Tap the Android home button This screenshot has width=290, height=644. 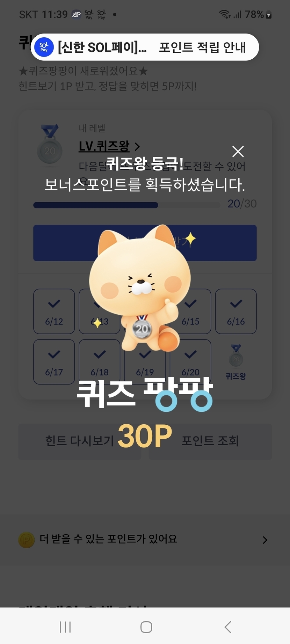point(146,627)
